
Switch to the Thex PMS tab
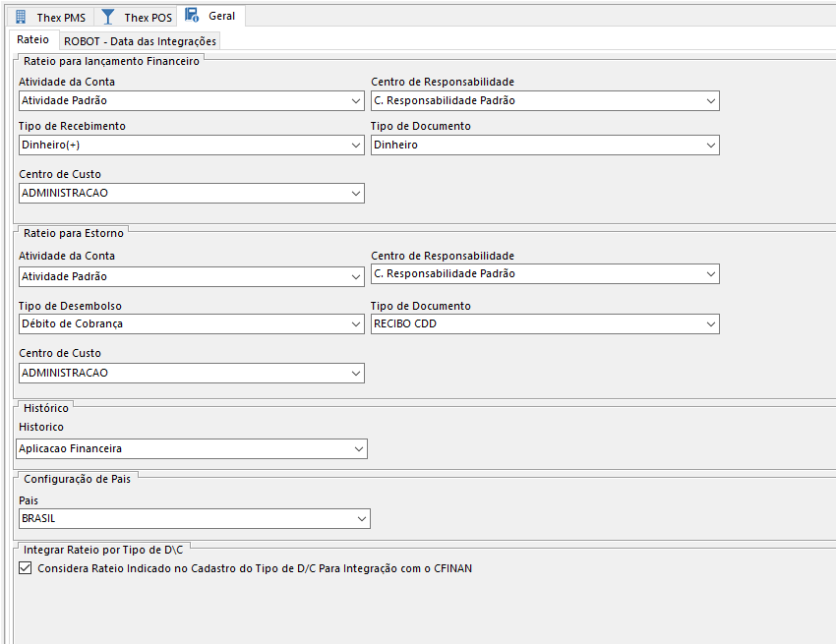click(x=61, y=17)
